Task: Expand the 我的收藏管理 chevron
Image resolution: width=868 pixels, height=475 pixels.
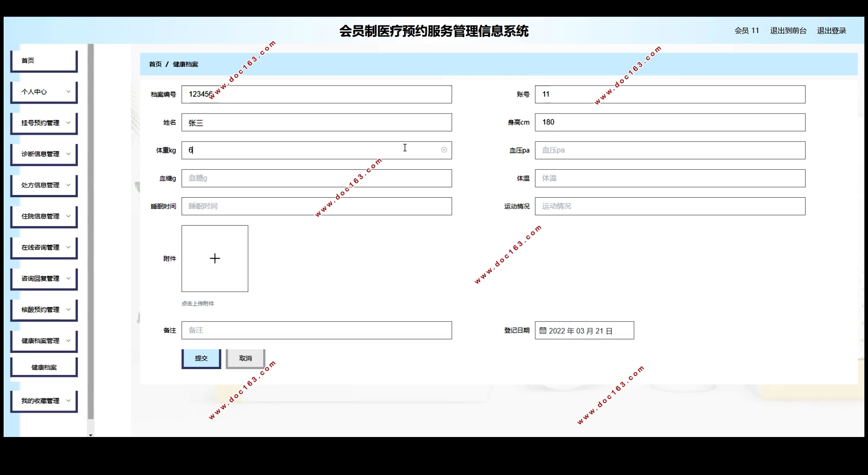Action: coord(68,401)
